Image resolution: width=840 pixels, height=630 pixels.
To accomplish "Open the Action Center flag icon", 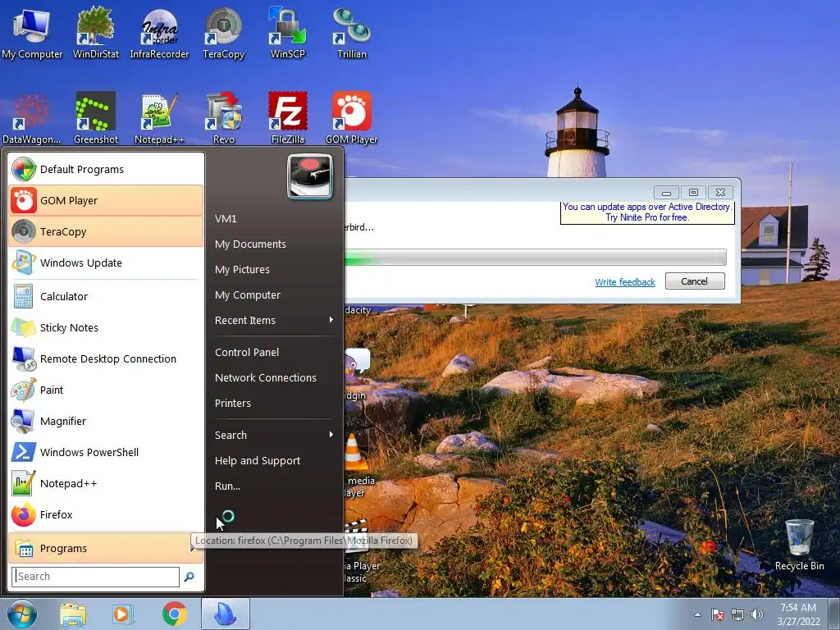I will (718, 614).
